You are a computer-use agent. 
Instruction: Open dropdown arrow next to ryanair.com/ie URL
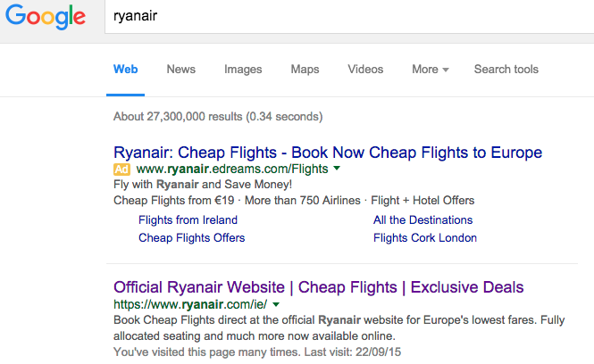tap(276, 304)
